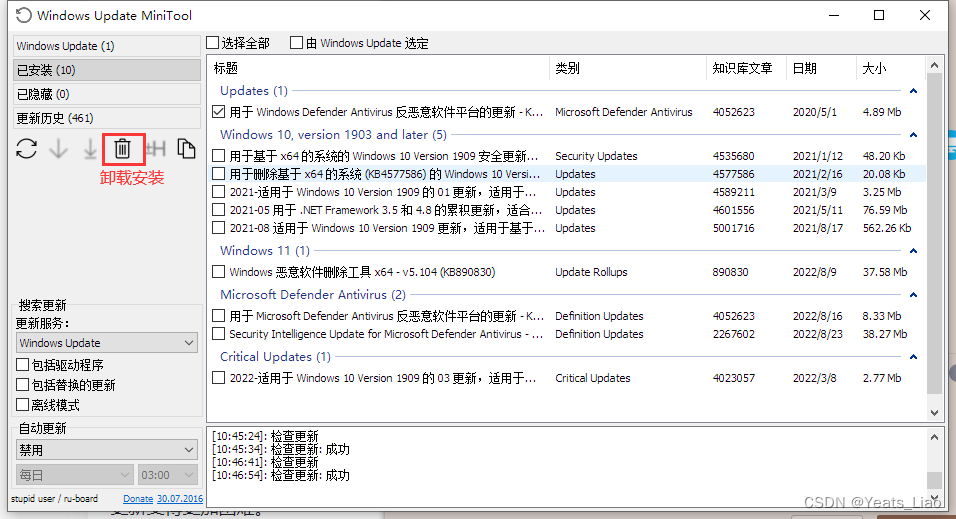
Task: Select the Defender 2022/8/16 8.33 Mb row
Action: (567, 316)
